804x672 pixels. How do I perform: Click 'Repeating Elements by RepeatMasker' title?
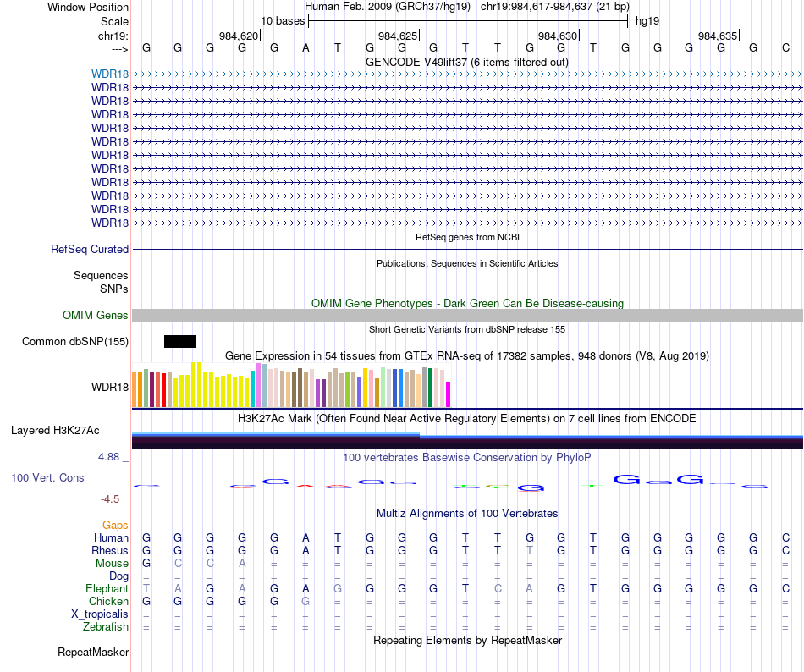tap(467, 640)
